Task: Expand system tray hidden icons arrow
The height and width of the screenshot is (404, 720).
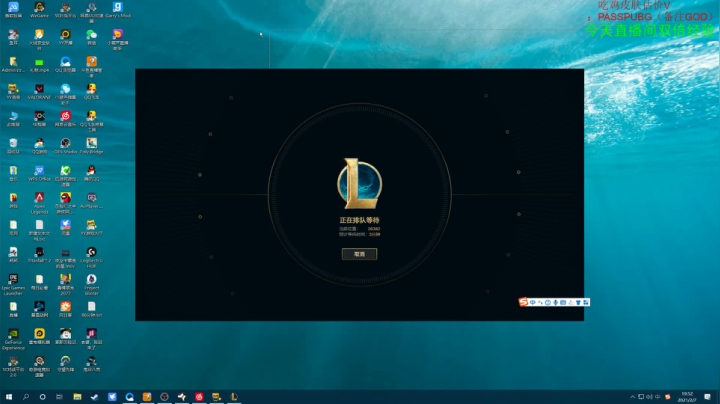Action: point(632,397)
